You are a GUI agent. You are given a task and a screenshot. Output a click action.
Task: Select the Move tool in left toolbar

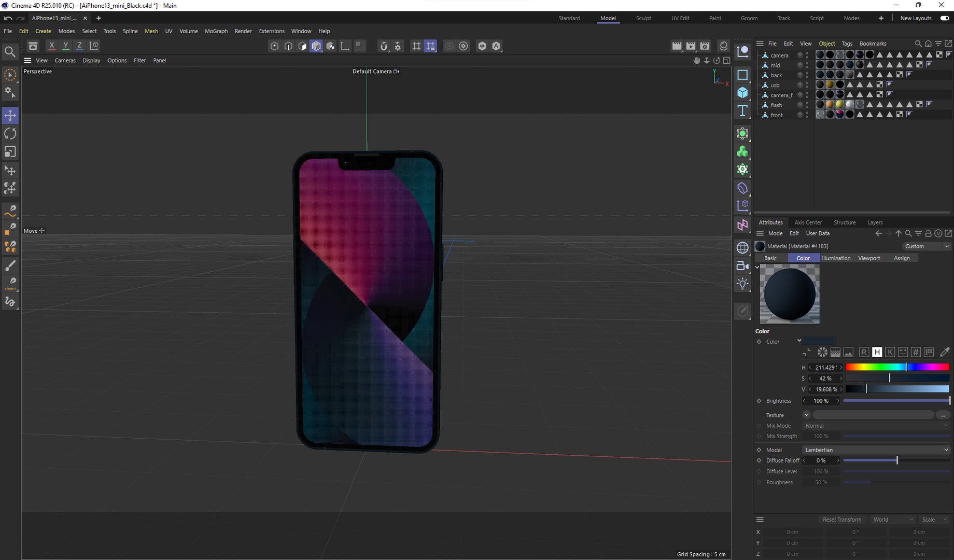(10, 115)
